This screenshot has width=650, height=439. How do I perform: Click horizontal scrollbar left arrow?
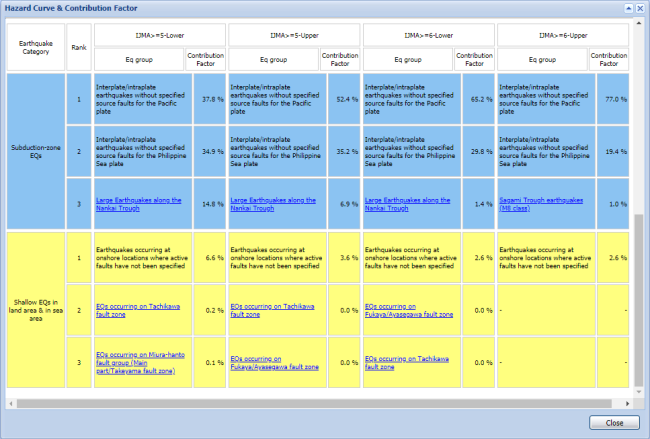click(x=11, y=402)
